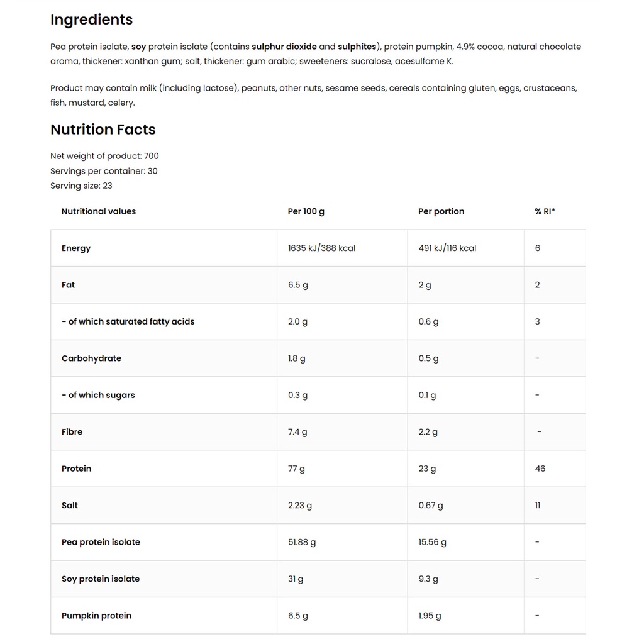Viewport: 644px width, 644px height.
Task: Click the bold "sulphur dioxide" text
Action: coord(284,47)
